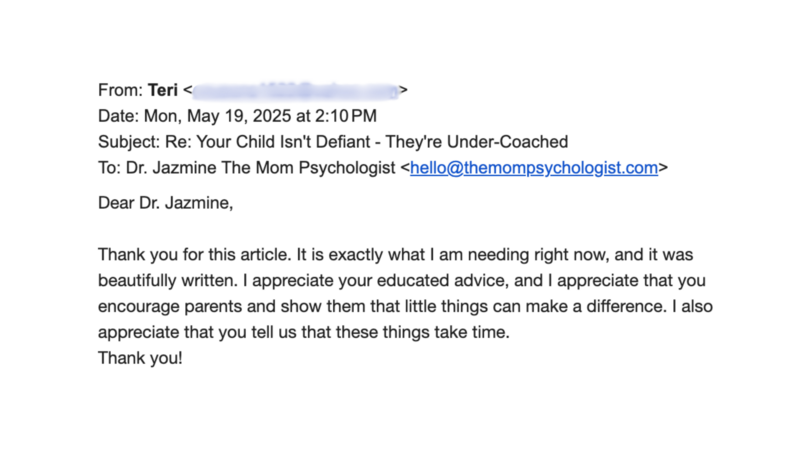800x450 pixels.
Task: Click the "To:" label
Action: click(109, 168)
